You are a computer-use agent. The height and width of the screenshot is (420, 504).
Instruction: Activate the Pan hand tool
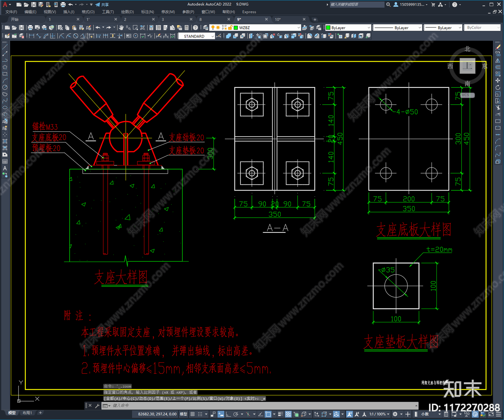(121, 28)
